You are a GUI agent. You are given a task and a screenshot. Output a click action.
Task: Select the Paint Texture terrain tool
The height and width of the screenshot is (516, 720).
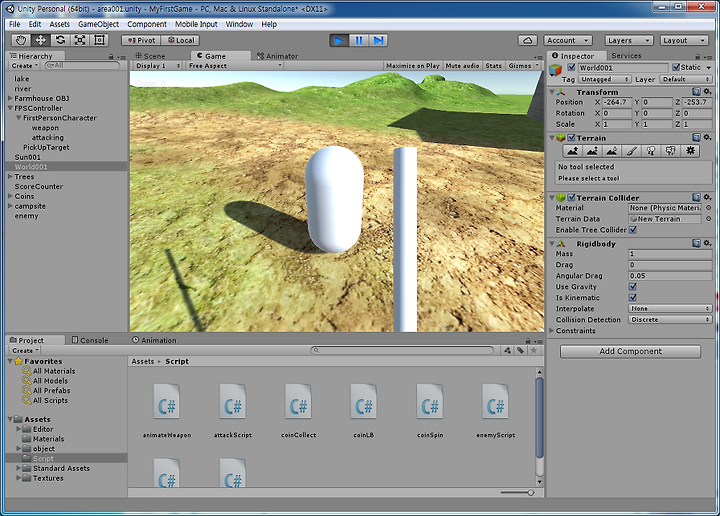[631, 151]
